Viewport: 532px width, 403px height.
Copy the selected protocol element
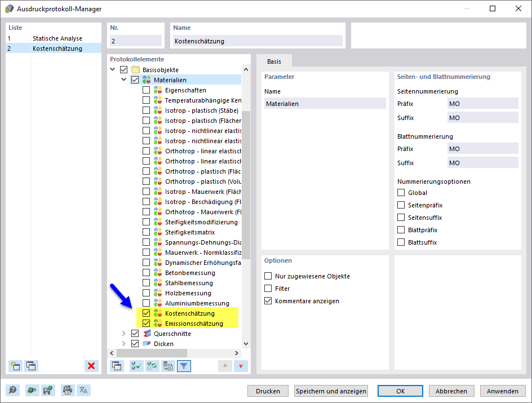click(117, 366)
